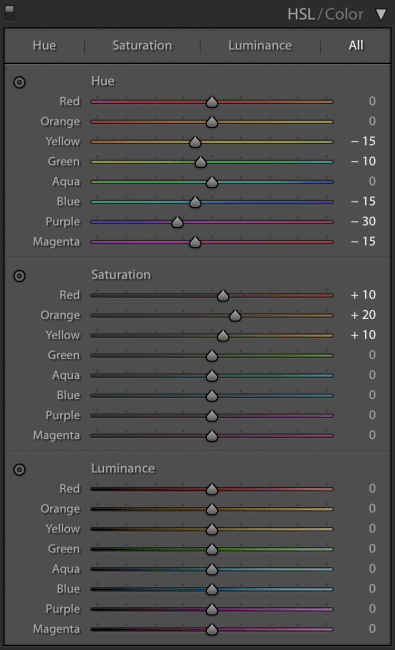Click the Saturation Yellow slider handle

click(x=223, y=335)
